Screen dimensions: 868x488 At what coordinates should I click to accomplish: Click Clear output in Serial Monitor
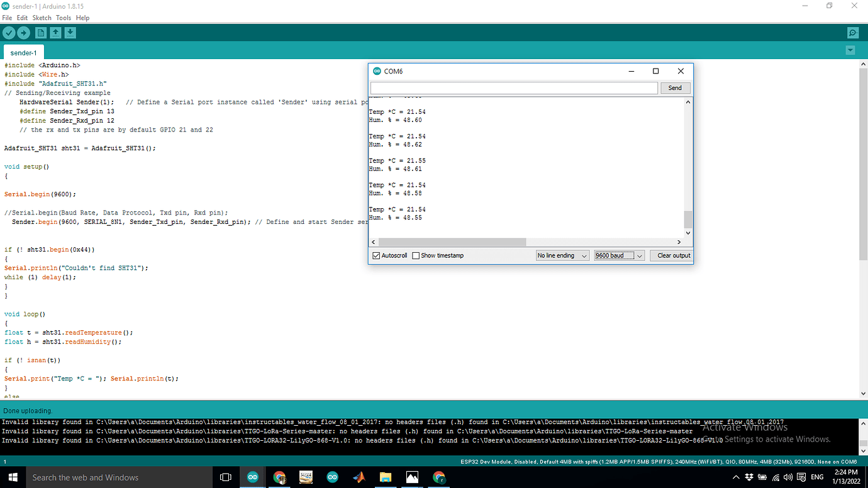tap(670, 255)
